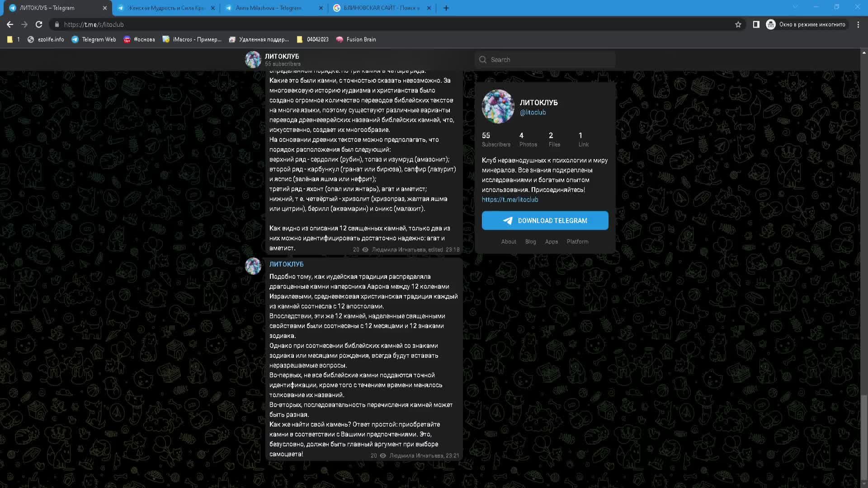Click the forward navigation arrow icon

click(x=24, y=24)
